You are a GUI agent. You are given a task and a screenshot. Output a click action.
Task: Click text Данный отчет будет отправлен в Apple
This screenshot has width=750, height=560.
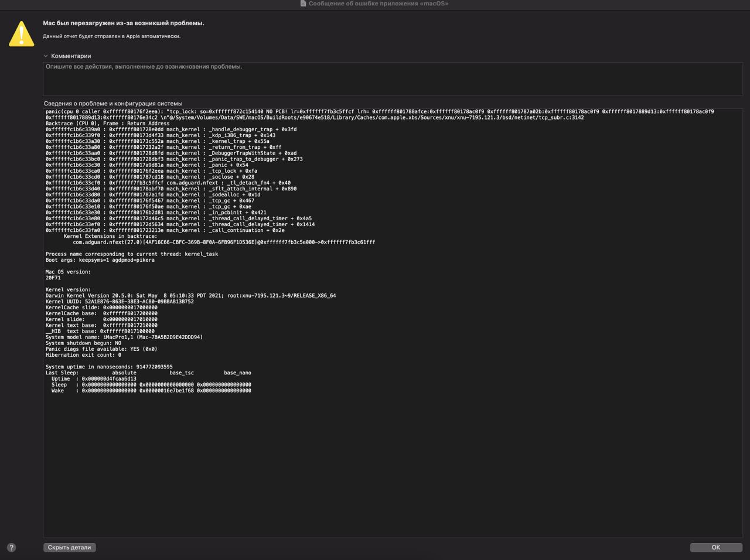(x=111, y=36)
